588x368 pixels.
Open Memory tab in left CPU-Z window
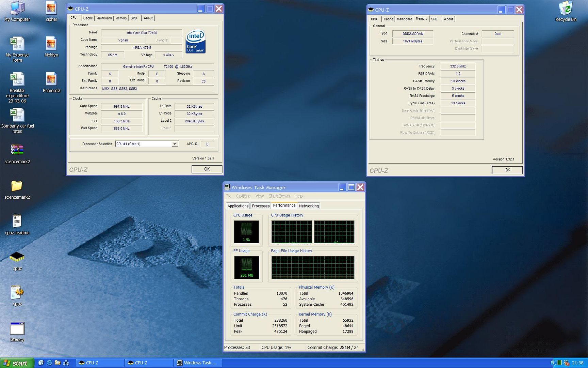(x=121, y=18)
